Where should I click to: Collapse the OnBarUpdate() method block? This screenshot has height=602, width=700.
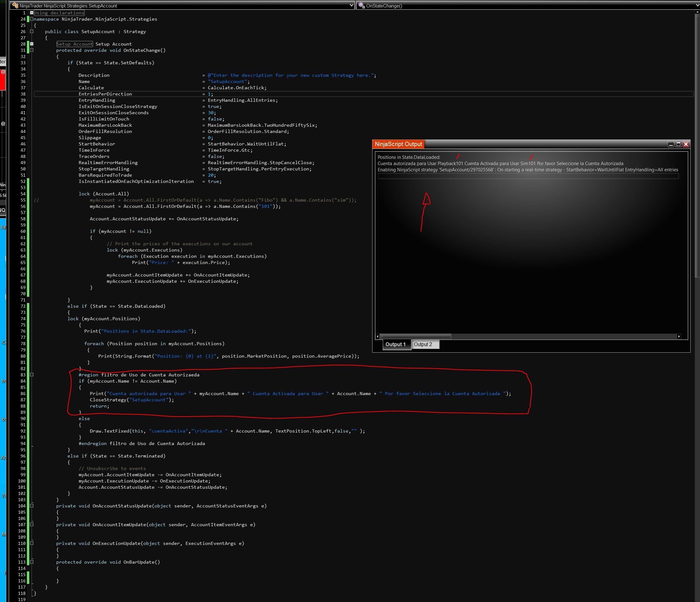[x=32, y=562]
